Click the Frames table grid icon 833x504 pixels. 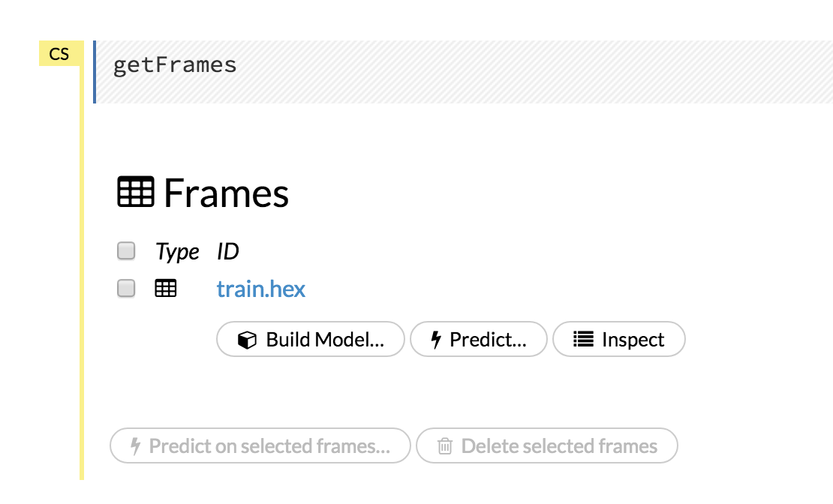point(137,192)
